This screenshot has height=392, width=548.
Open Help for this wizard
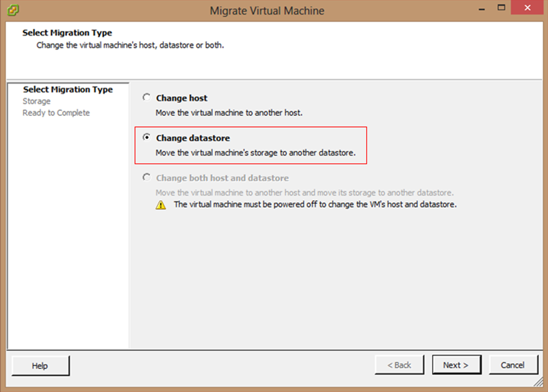[40, 365]
